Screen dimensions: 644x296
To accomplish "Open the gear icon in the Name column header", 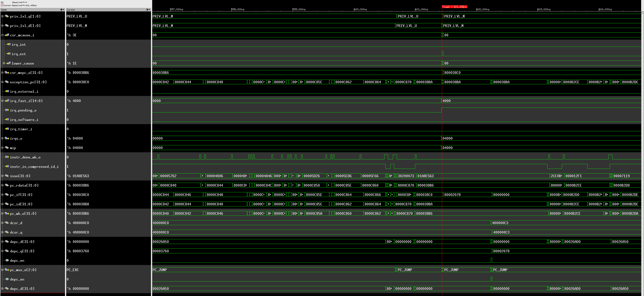I will 62,10.
